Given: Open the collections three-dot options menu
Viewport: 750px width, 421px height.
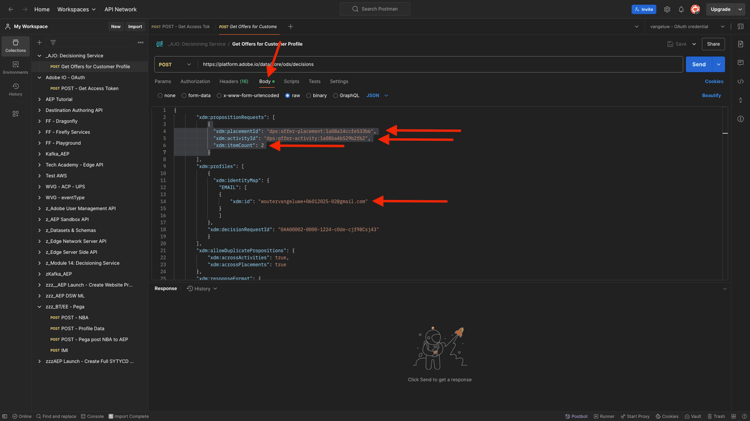Looking at the screenshot, I should (141, 43).
